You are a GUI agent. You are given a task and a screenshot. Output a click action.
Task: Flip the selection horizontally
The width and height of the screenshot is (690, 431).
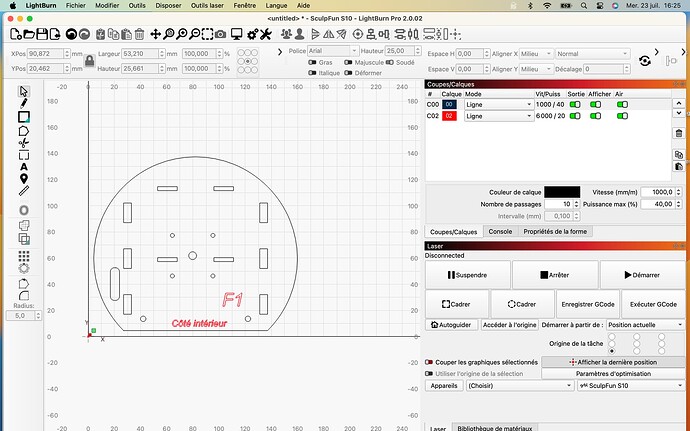(328, 34)
